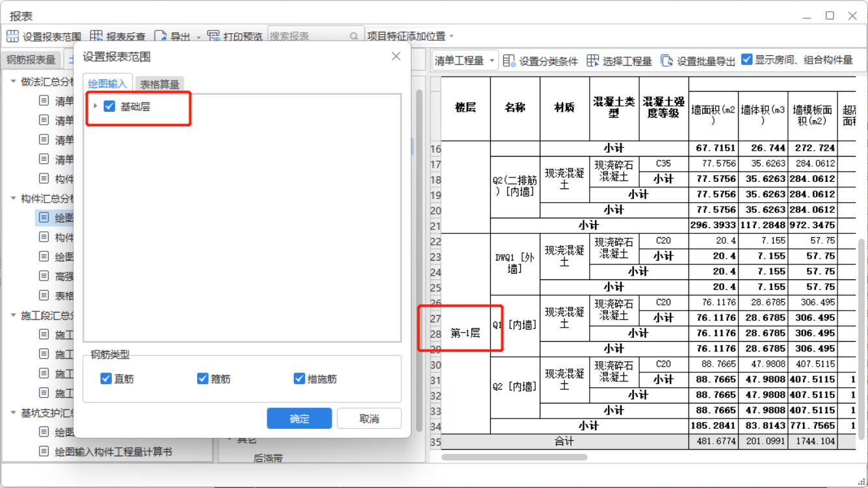Switch to the 钢筋报表量 tab
Image resolution: width=868 pixels, height=488 pixels.
pos(31,60)
